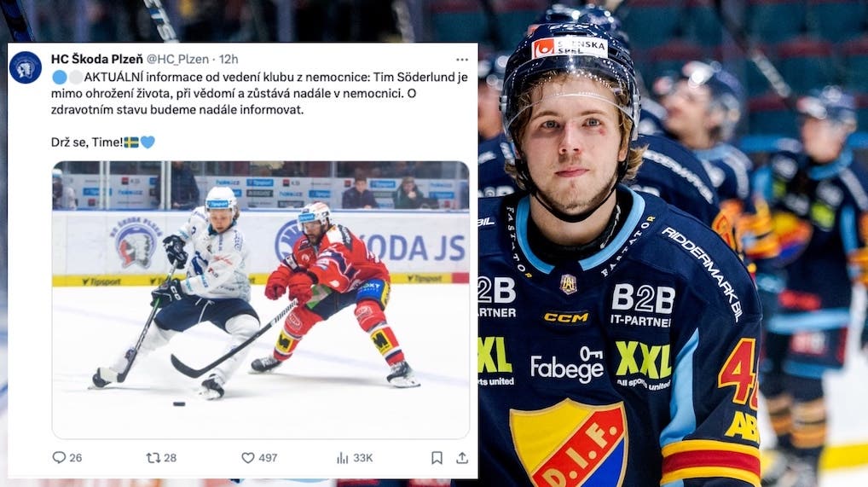Click the Swedish flag emoji after 'Drž se, Time!'

[x=131, y=142]
